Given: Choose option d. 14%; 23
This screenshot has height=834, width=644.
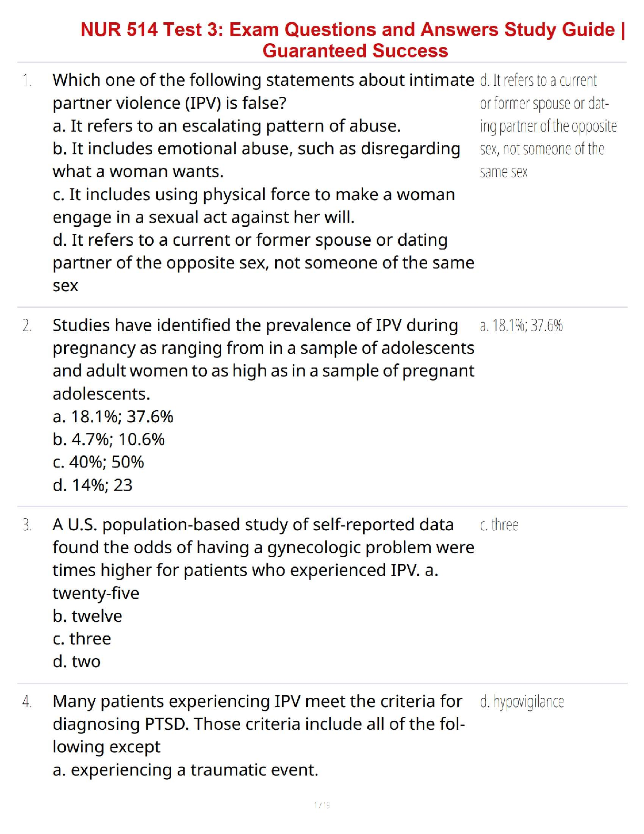Looking at the screenshot, I should click(93, 485).
